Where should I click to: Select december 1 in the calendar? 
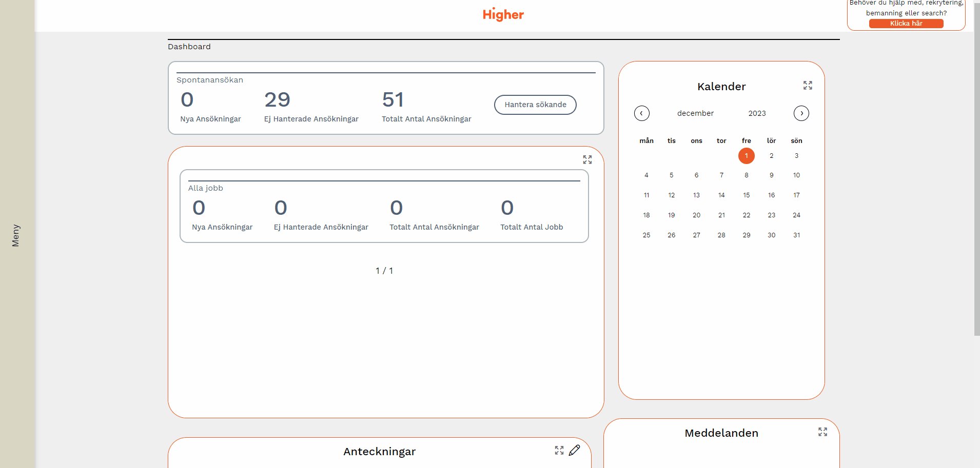pos(746,156)
